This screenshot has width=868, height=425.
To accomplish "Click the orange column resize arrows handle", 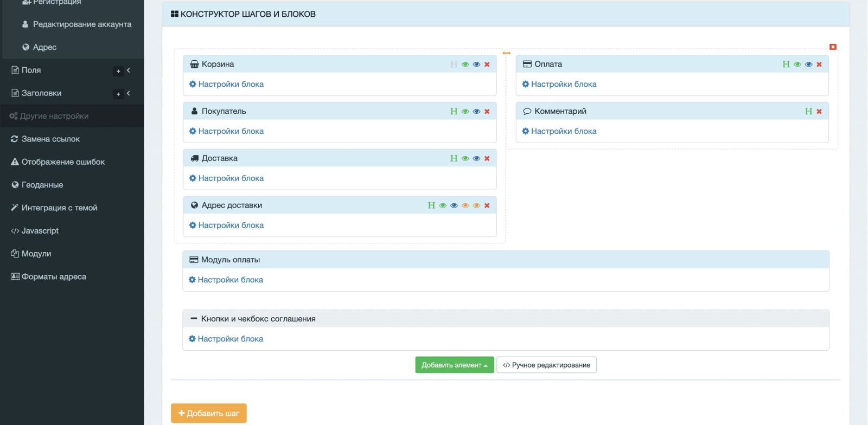I will point(507,53).
